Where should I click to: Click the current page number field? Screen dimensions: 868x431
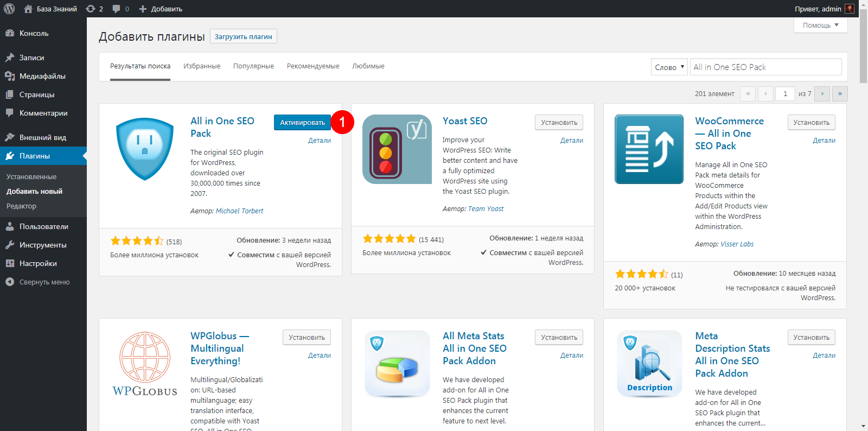coord(785,93)
